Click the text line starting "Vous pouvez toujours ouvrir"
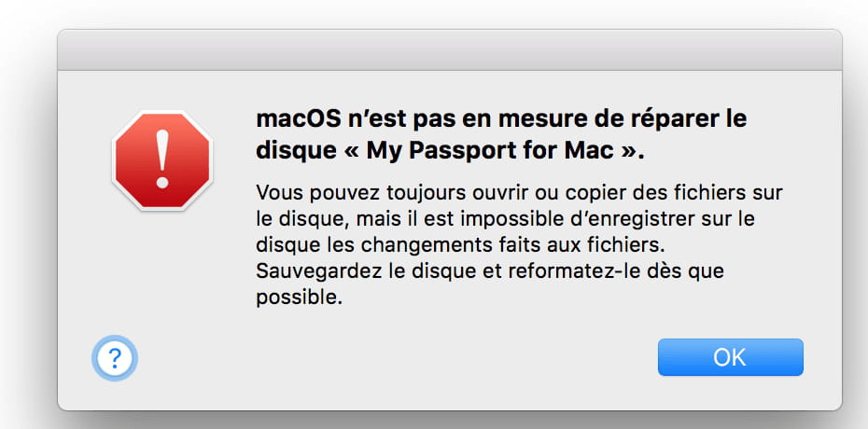Screen dimensions: 868x429 click(519, 193)
